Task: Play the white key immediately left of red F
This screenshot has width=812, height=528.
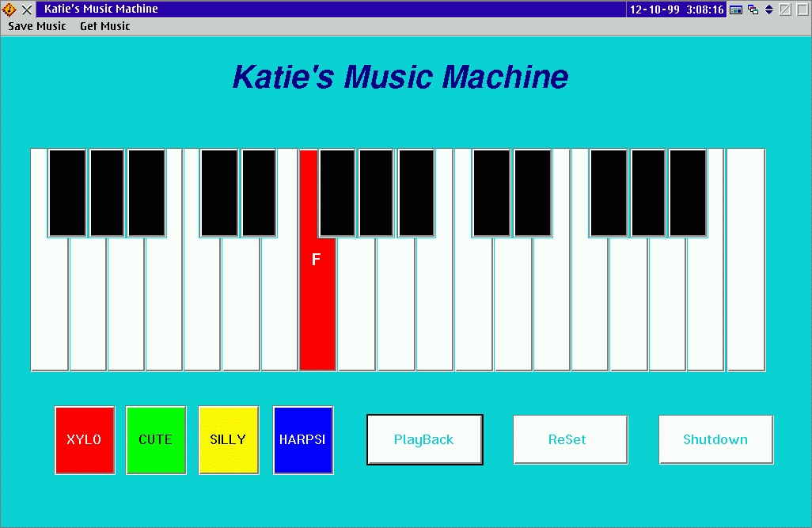Action: pos(279,303)
